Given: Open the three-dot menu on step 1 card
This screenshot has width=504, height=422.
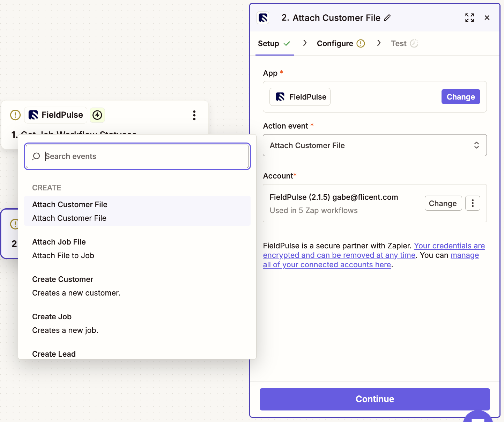Looking at the screenshot, I should (x=194, y=115).
